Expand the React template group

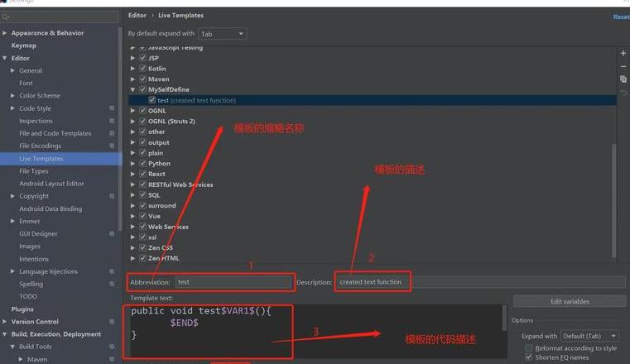coord(132,174)
